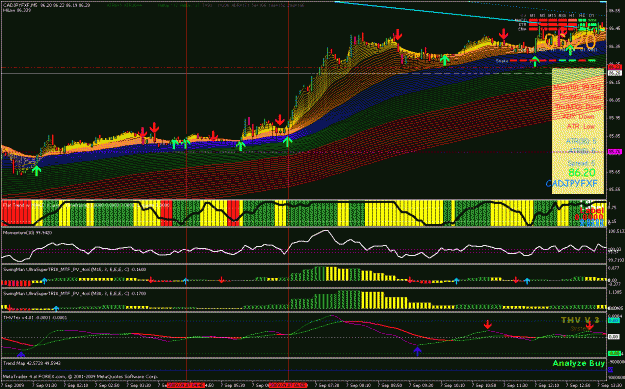This screenshot has height=389, width=625.
Task: Select the 'Spread: 5' readout
Action: (582, 163)
